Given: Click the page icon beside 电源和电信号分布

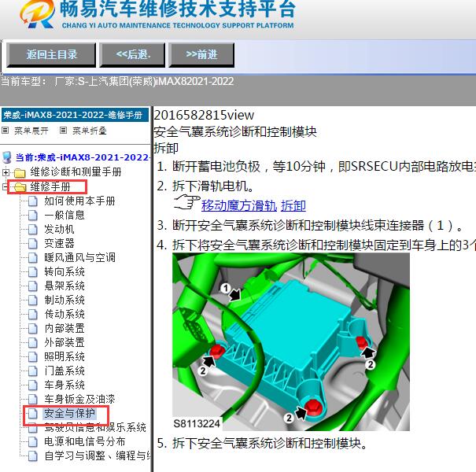Looking at the screenshot, I should [x=33, y=441].
